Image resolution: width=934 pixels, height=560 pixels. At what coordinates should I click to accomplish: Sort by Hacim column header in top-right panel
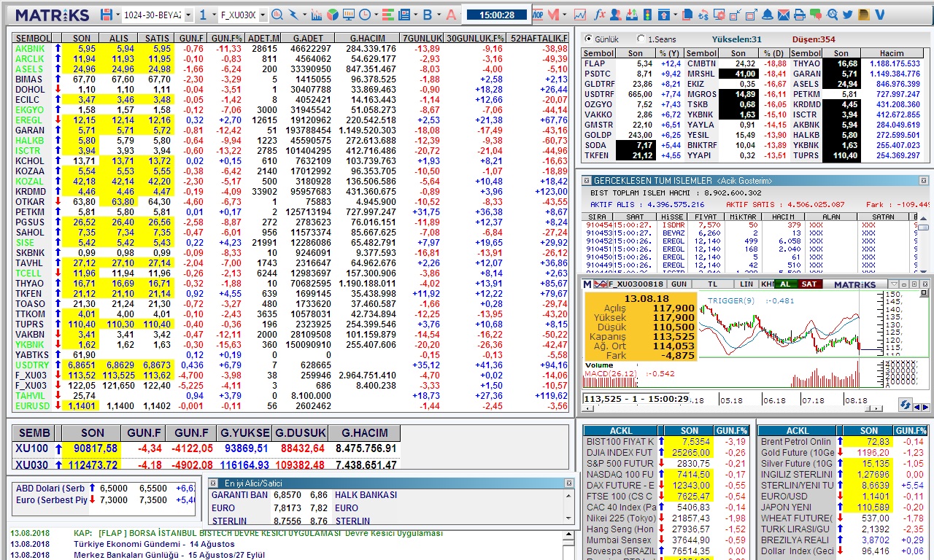point(891,53)
